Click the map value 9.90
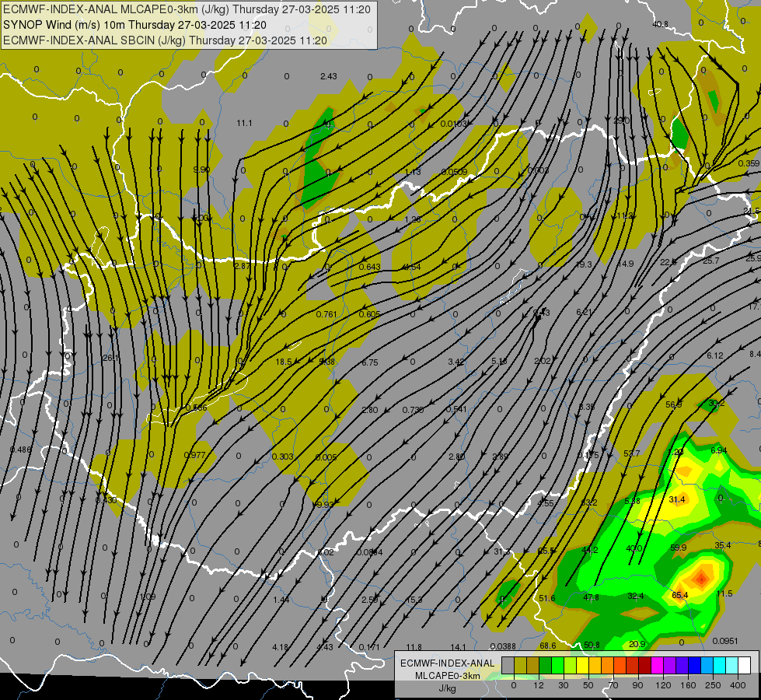The width and height of the screenshot is (761, 700). (201, 170)
